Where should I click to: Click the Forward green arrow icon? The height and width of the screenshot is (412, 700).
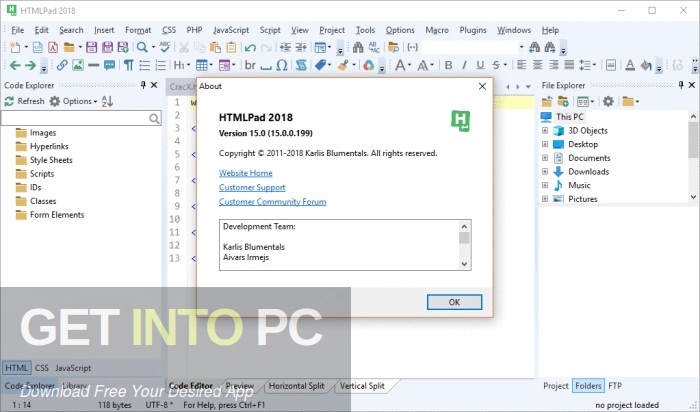click(30, 66)
